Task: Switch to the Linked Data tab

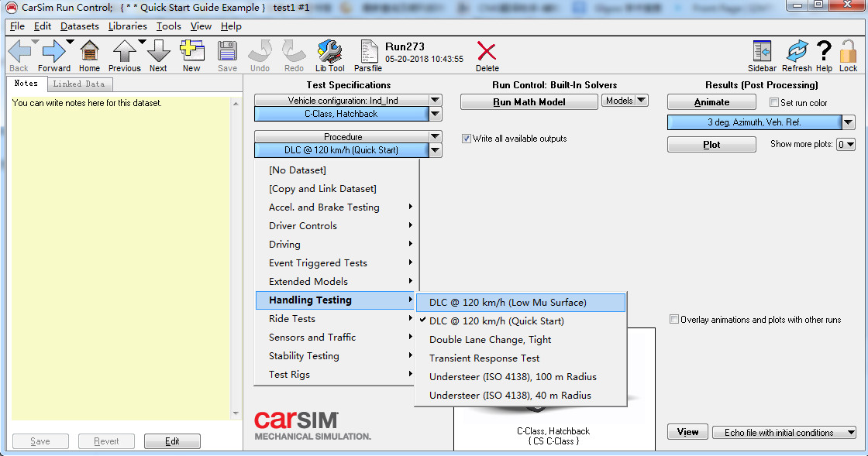Action: point(79,84)
